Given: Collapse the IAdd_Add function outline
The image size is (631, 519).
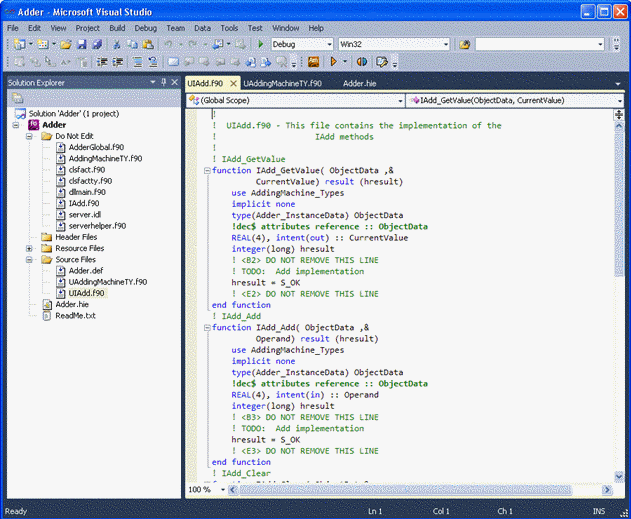Looking at the screenshot, I should pos(207,328).
